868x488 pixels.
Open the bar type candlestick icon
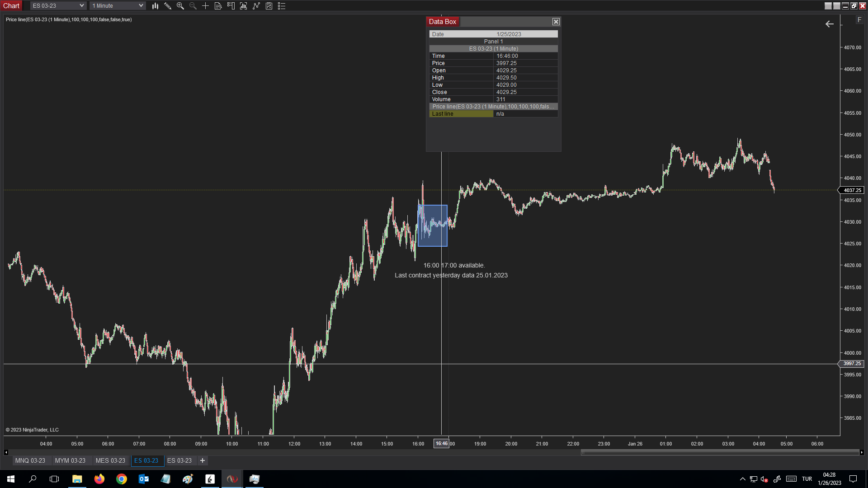(155, 6)
